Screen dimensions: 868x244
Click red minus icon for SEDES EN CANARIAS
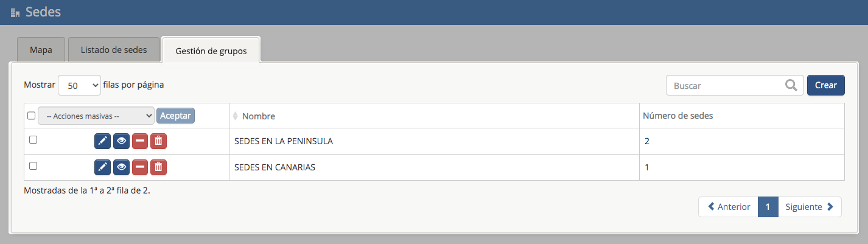(140, 167)
